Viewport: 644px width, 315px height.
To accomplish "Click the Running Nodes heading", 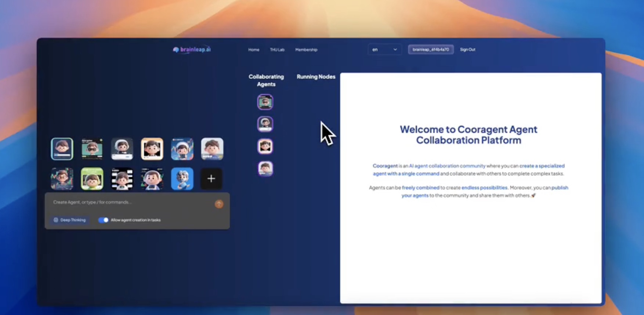I will (x=316, y=77).
